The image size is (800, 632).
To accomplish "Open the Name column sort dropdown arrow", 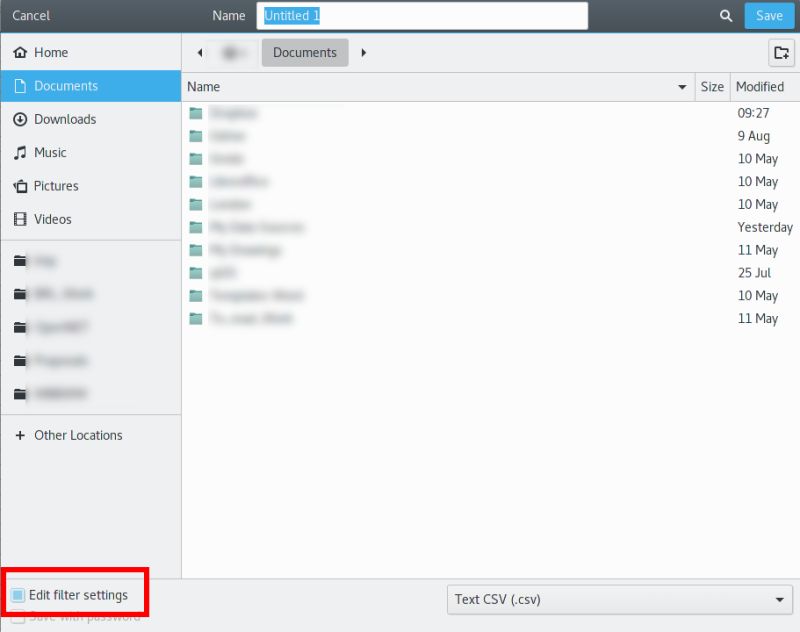I will pos(682,87).
